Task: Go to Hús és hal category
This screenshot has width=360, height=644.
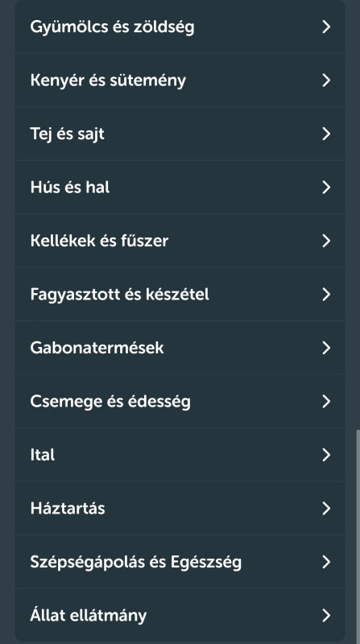Action: pyautogui.click(x=180, y=188)
